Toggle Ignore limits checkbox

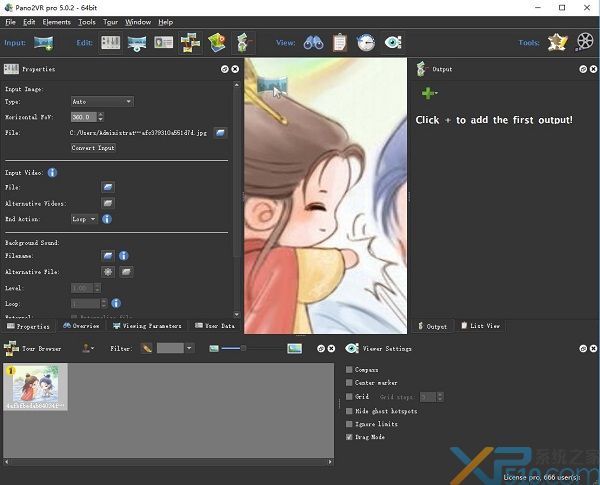click(x=349, y=424)
